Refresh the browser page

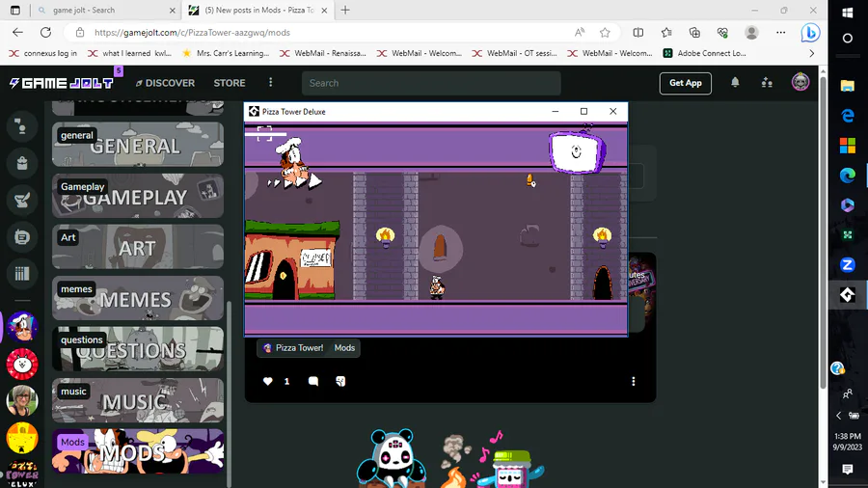[45, 33]
